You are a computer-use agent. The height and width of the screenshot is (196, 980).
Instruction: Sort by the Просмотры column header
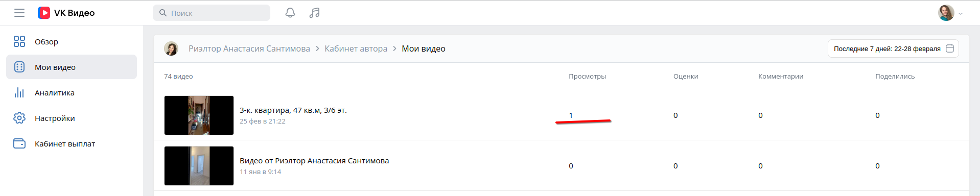click(x=587, y=76)
